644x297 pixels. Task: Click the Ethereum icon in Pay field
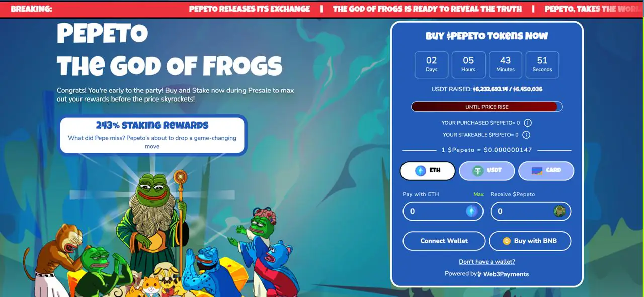(x=472, y=211)
